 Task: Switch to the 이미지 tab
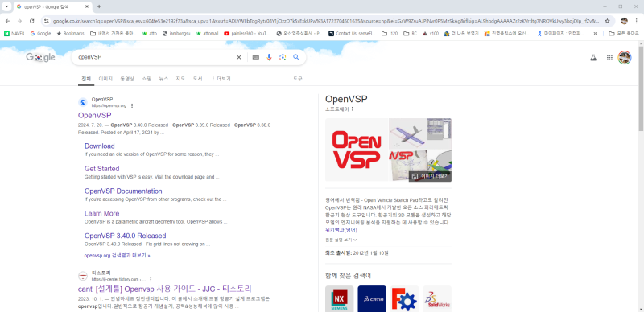click(105, 79)
